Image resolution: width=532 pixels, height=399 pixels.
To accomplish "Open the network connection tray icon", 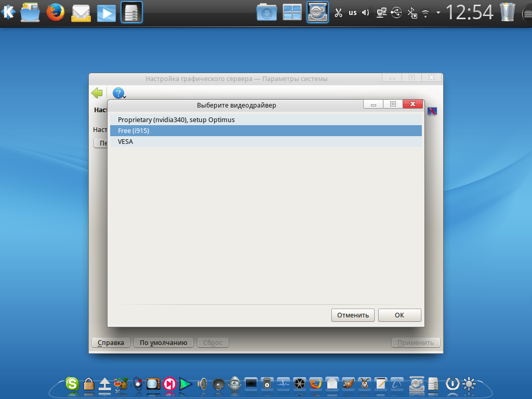I will coord(381,13).
